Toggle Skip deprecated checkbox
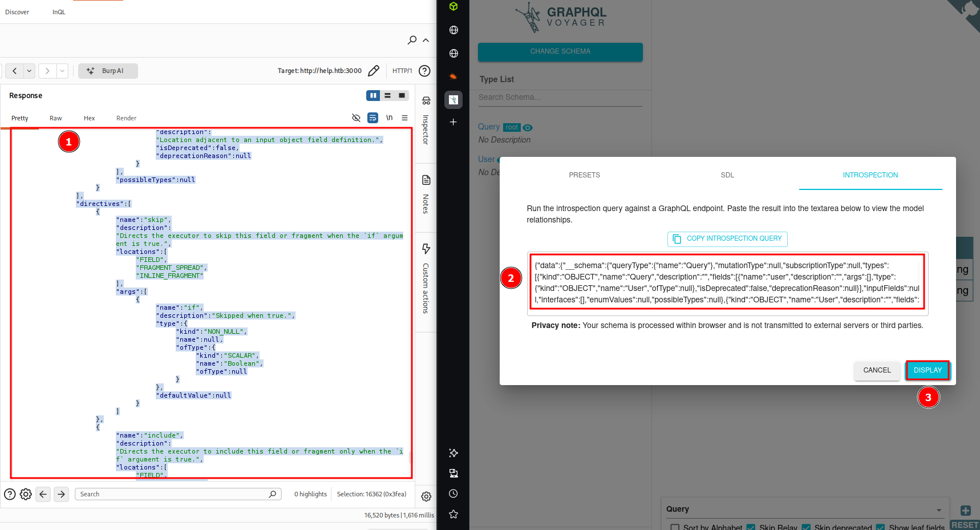 pyautogui.click(x=806, y=527)
